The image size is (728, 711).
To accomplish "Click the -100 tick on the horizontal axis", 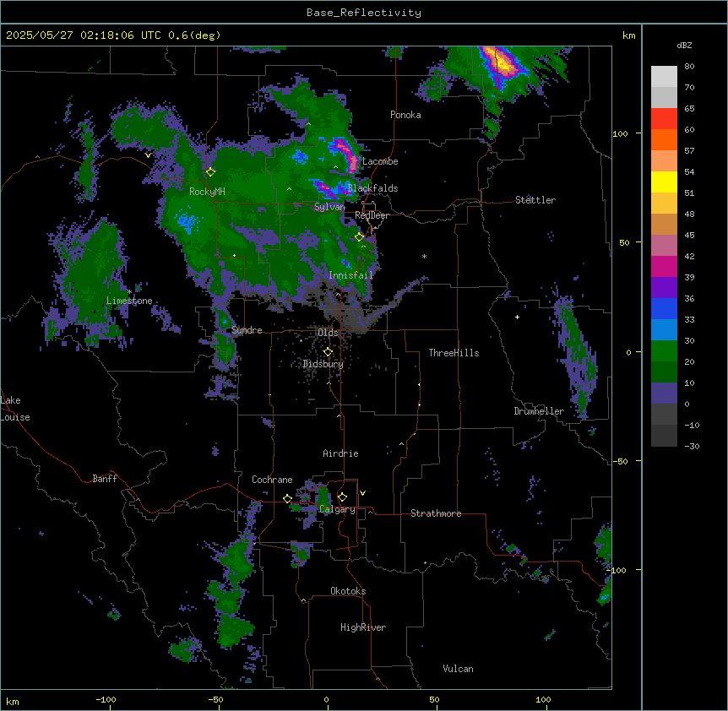I will tap(106, 699).
